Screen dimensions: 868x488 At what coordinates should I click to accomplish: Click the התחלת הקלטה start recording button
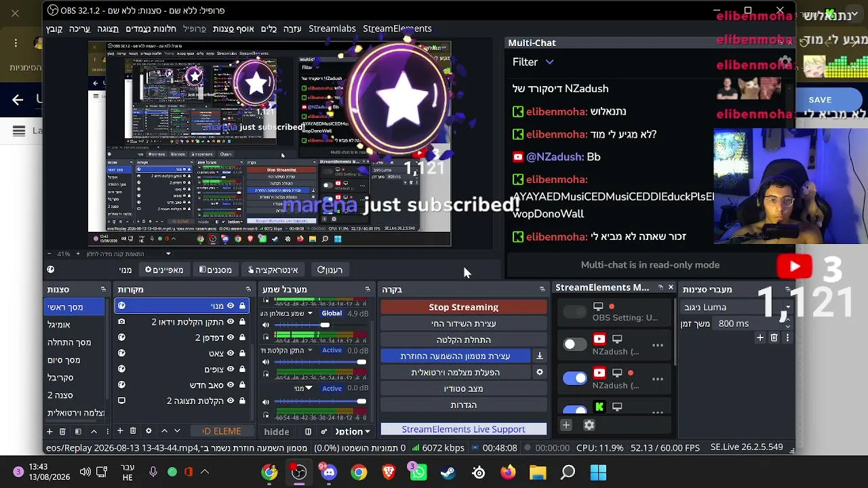click(463, 340)
